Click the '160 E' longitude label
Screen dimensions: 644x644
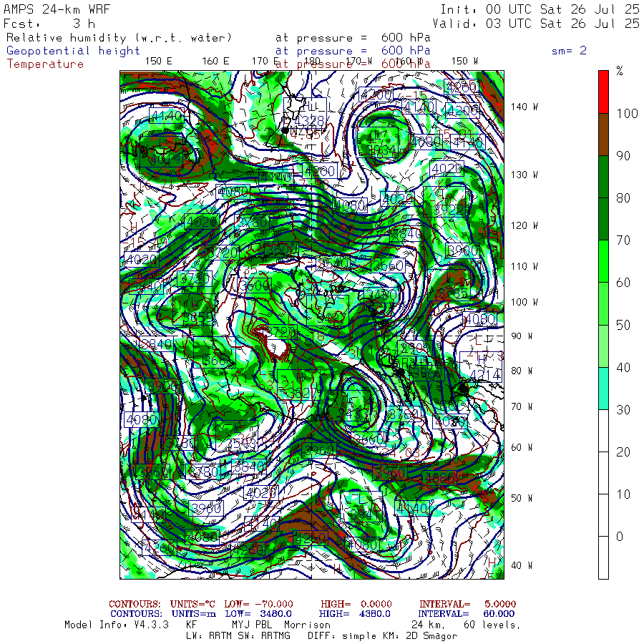[215, 62]
